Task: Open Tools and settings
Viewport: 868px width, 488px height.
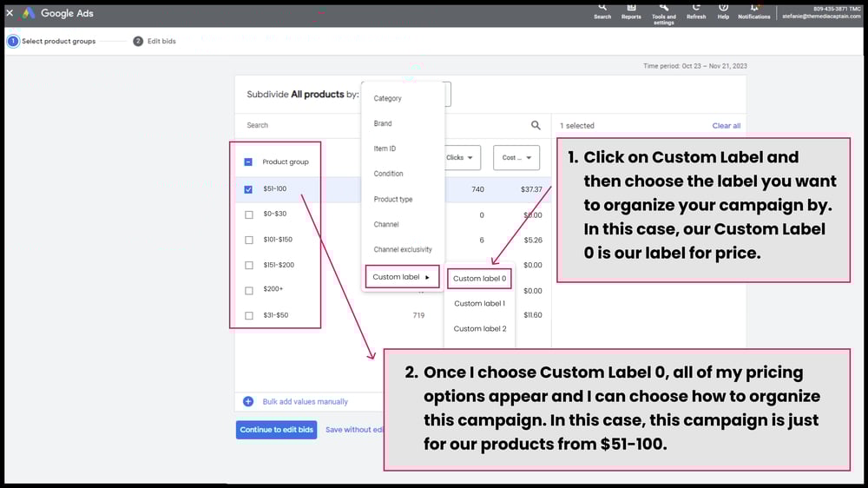Action: coord(664,13)
